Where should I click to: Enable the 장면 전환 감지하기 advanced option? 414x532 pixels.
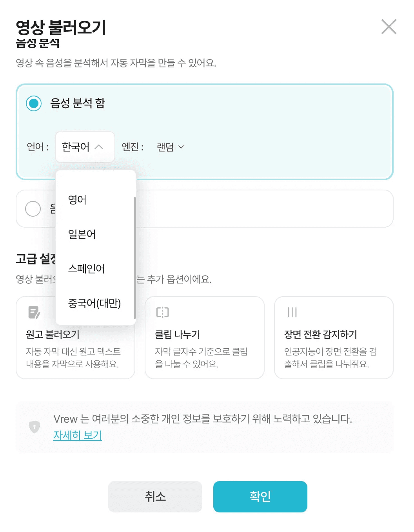click(x=334, y=338)
